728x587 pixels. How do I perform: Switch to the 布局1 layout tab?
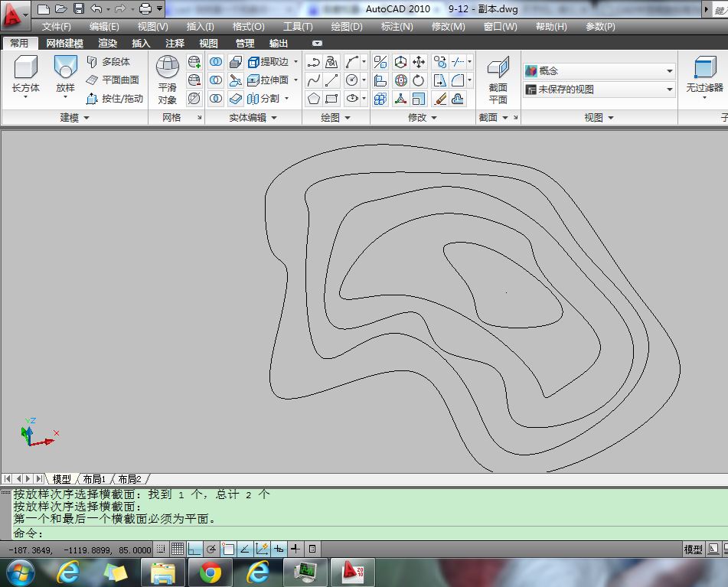94,479
